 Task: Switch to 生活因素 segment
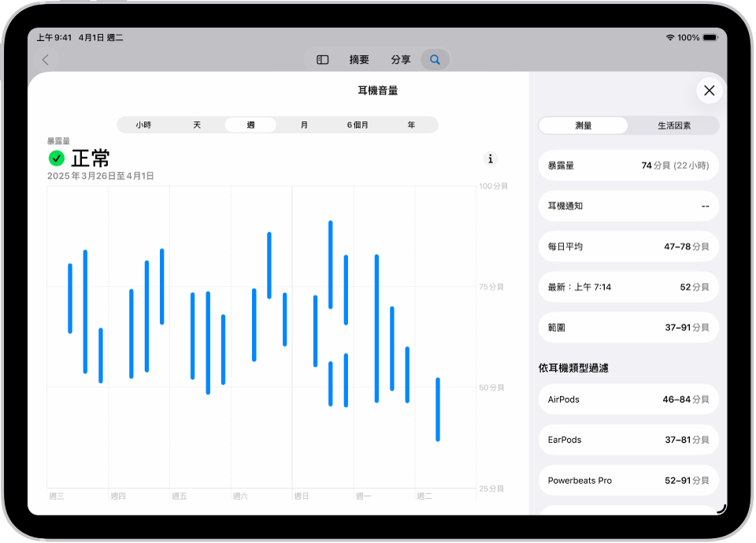673,125
